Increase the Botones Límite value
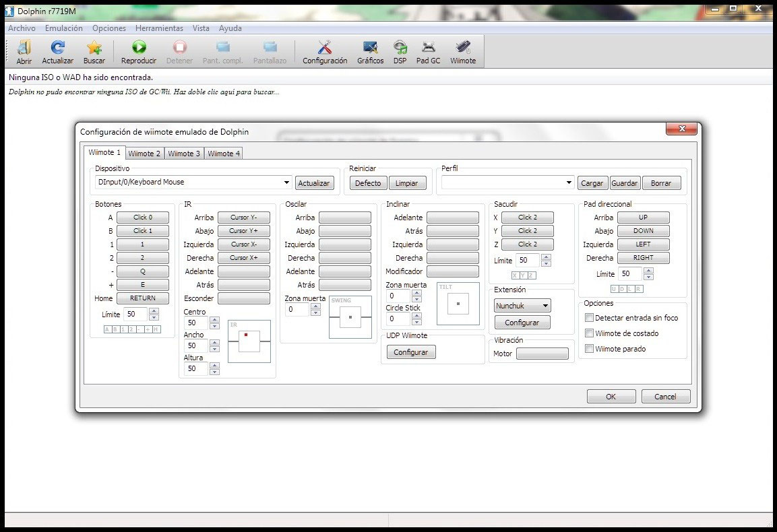The image size is (777, 532). [154, 311]
